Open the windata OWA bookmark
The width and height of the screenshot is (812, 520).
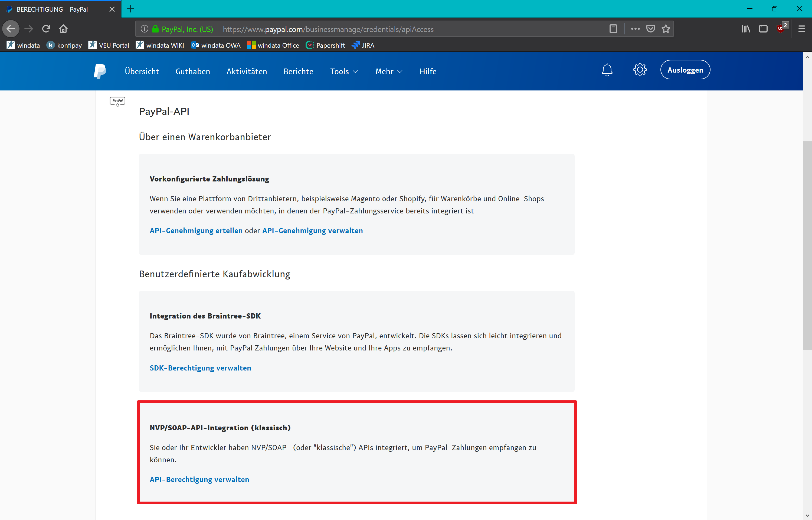coord(215,45)
